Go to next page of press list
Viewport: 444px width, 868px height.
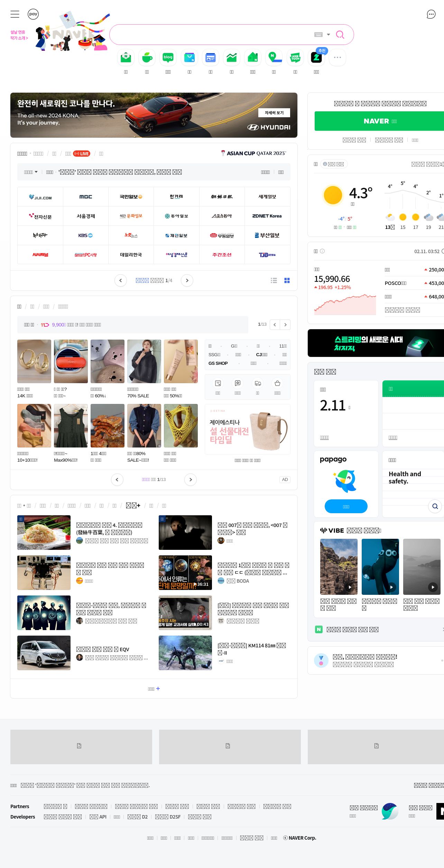tap(187, 280)
